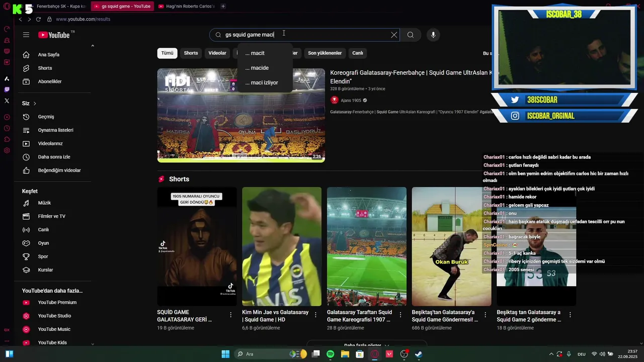The height and width of the screenshot is (362, 644).
Task: Play the Koreografi Galatasaray-Fenerbahçe video thumbnail
Action: coord(241,115)
